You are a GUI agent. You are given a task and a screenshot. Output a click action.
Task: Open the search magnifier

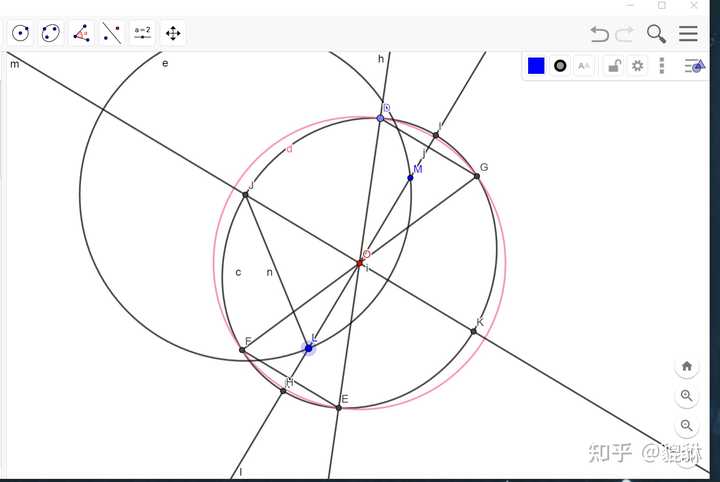coord(656,34)
